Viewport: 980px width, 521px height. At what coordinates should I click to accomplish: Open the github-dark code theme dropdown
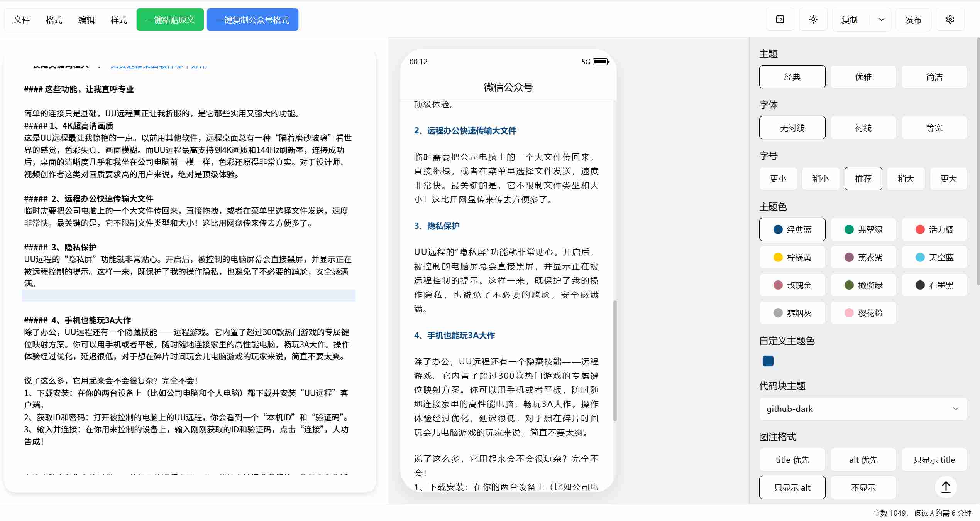[863, 409]
